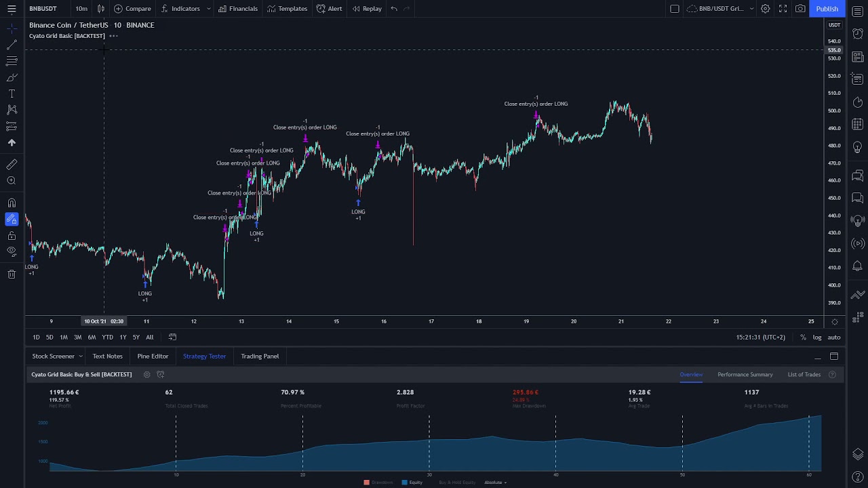Open the economic calendar panel
The image size is (868, 488).
pyautogui.click(x=858, y=125)
